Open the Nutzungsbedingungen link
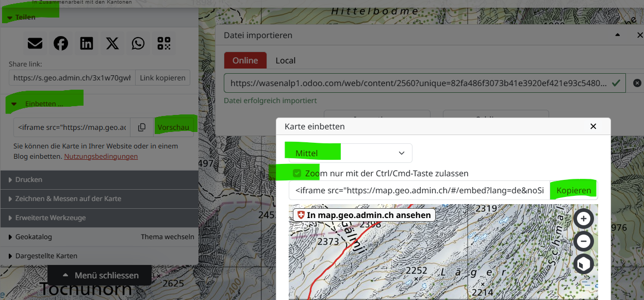644x300 pixels. click(x=101, y=156)
